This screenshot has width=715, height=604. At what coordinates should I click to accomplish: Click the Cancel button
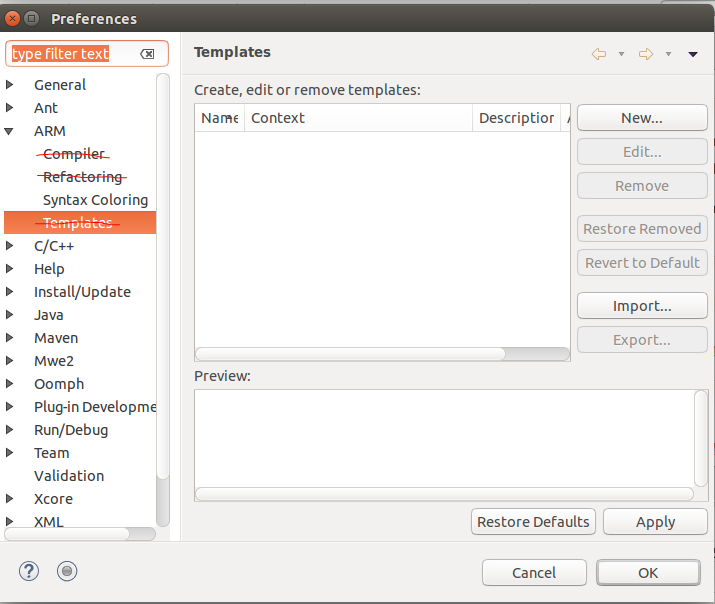pos(534,573)
